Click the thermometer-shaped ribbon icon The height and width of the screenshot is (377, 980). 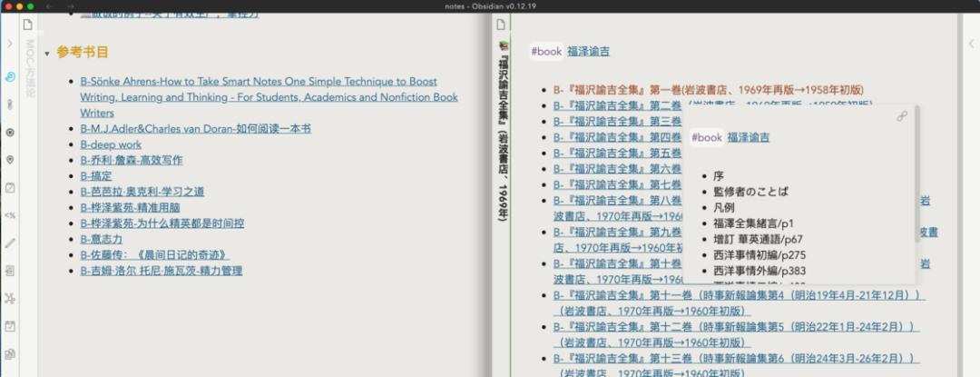pyautogui.click(x=10, y=104)
